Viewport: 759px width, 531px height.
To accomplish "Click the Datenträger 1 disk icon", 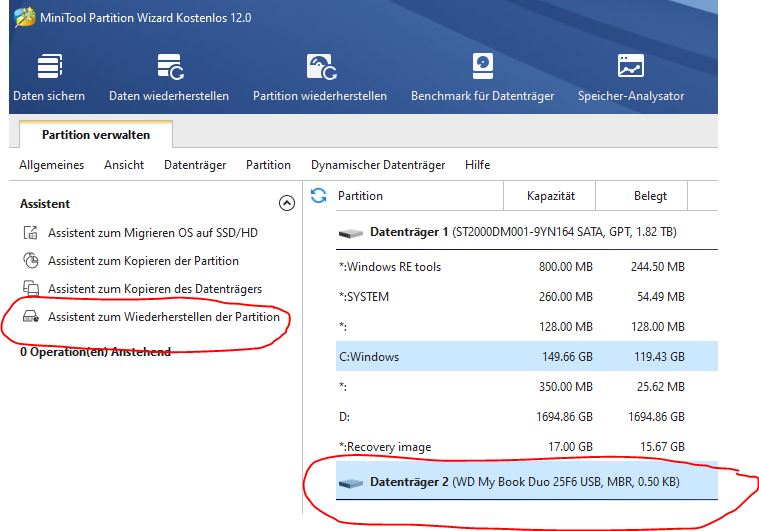I will [350, 233].
